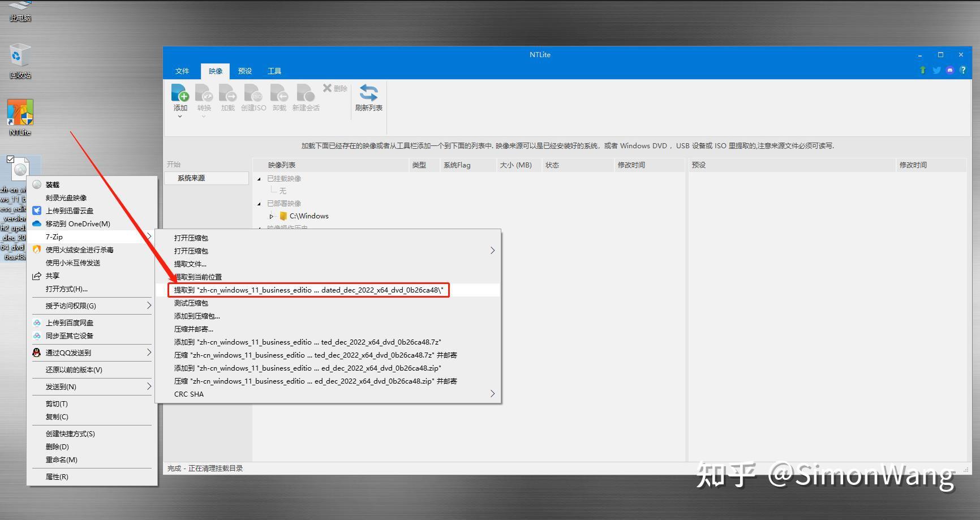This screenshot has width=980, height=520.
Task: Open NTLite's help question mark icon
Action: [x=964, y=70]
